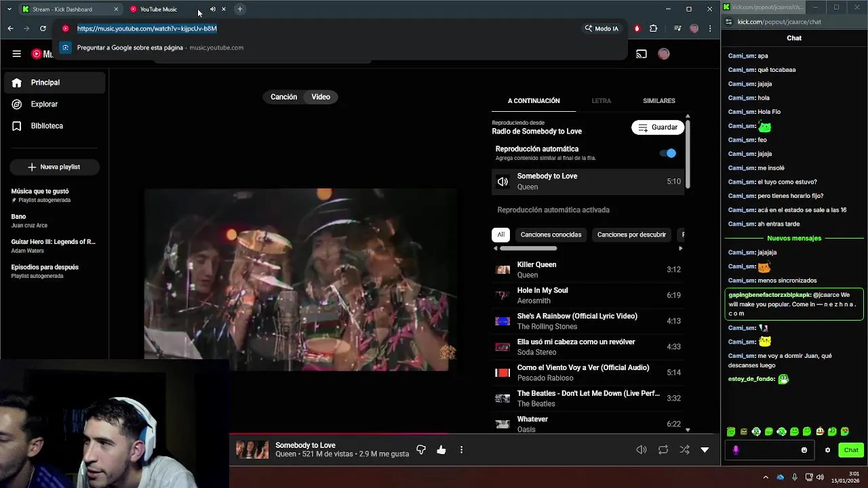This screenshot has height=488, width=868.
Task: Toggle repeat in the player bar
Action: pyautogui.click(x=663, y=449)
